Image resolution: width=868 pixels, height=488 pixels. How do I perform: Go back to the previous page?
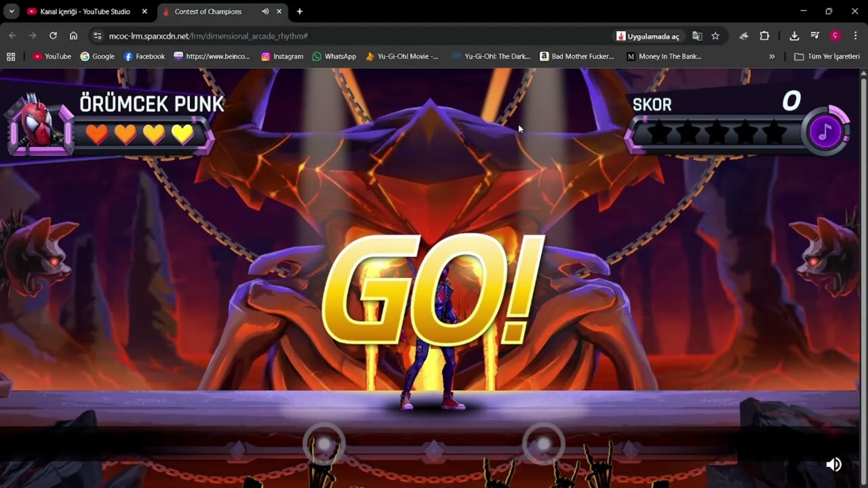tap(12, 36)
